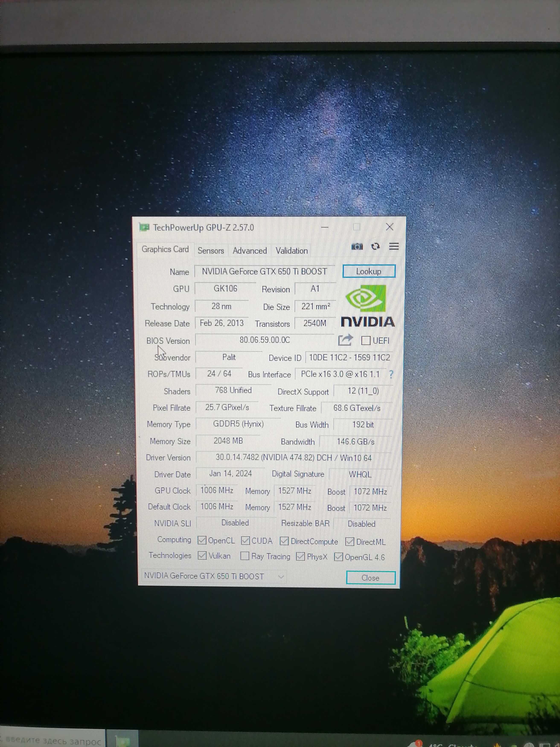Toggle the OpenCL checkbox
The width and height of the screenshot is (560, 747).
click(x=202, y=540)
